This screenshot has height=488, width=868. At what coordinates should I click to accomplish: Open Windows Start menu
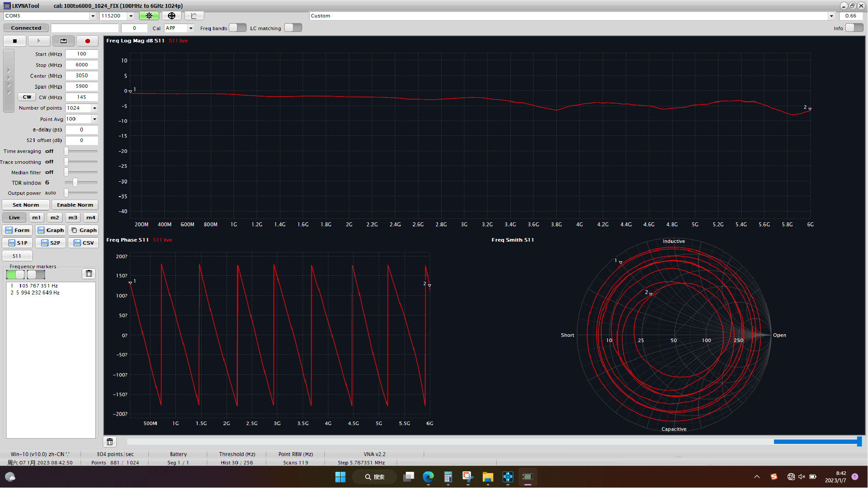[340, 477]
